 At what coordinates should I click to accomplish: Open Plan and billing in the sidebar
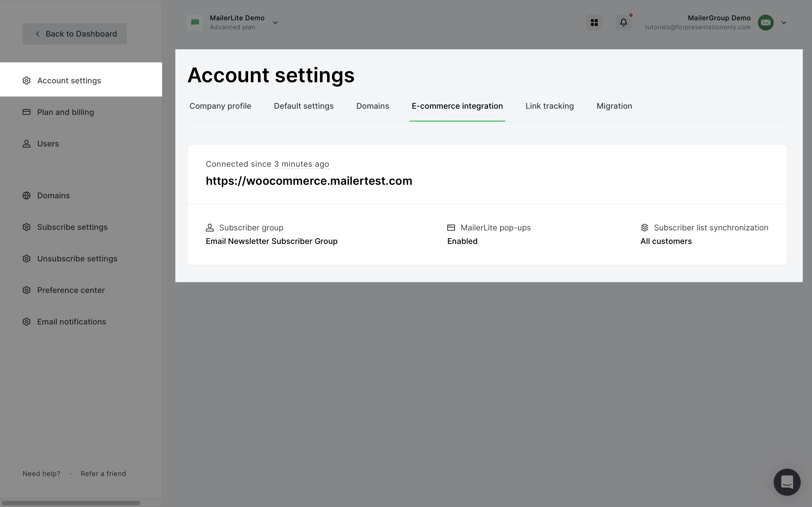[x=65, y=112]
